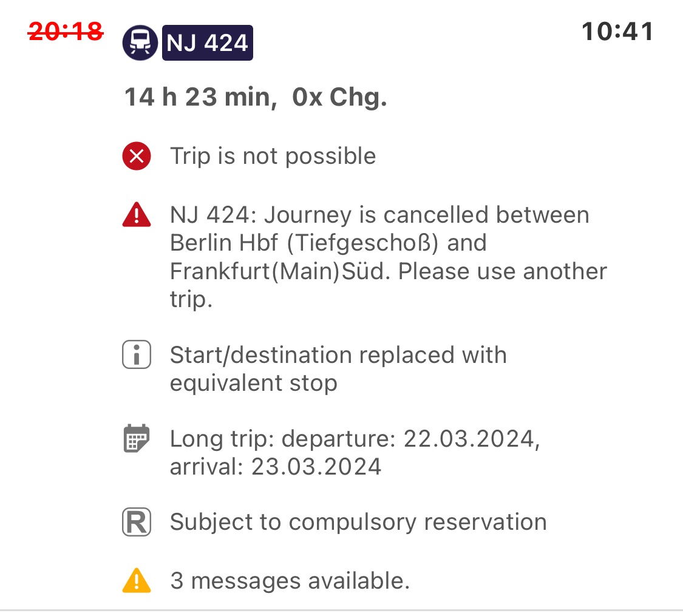Image resolution: width=683 pixels, height=616 pixels.
Task: Tap 'arrival: 23.03.2024' text line
Action: [x=276, y=467]
